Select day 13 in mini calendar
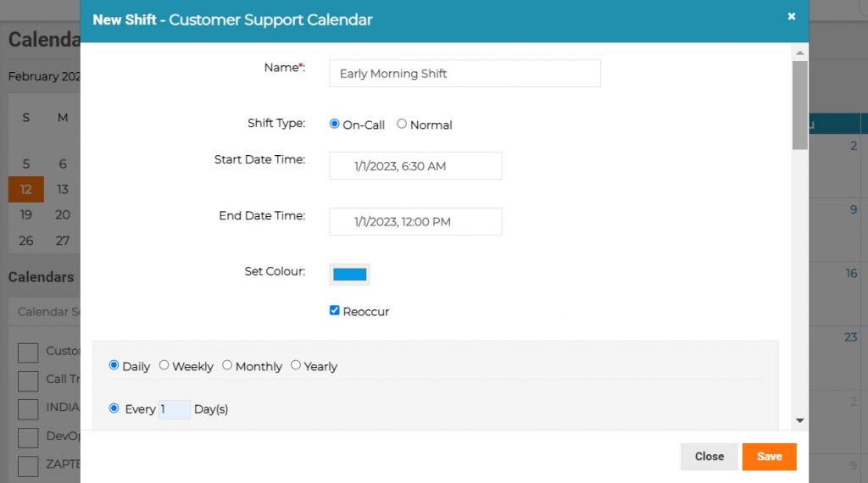This screenshot has height=483, width=868. [63, 189]
